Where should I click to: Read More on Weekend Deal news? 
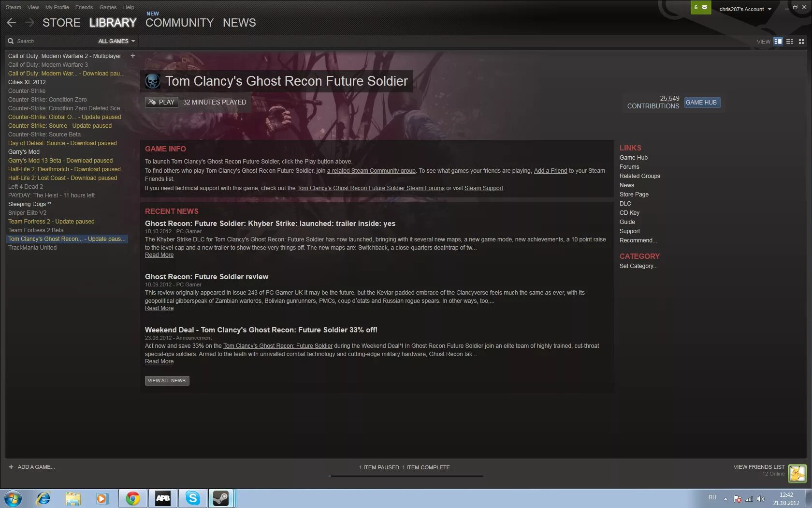[159, 361]
